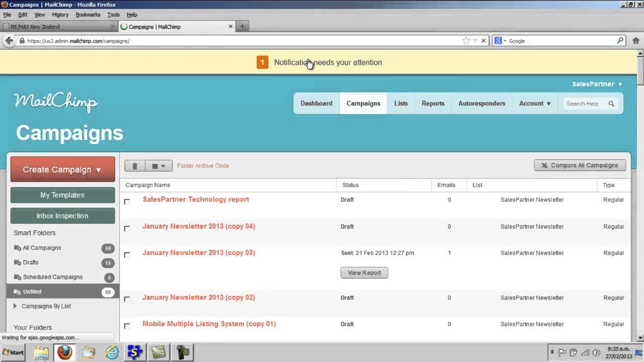Open the Firefox home page icon
Viewport: 644px width, 362px height.
point(636,41)
